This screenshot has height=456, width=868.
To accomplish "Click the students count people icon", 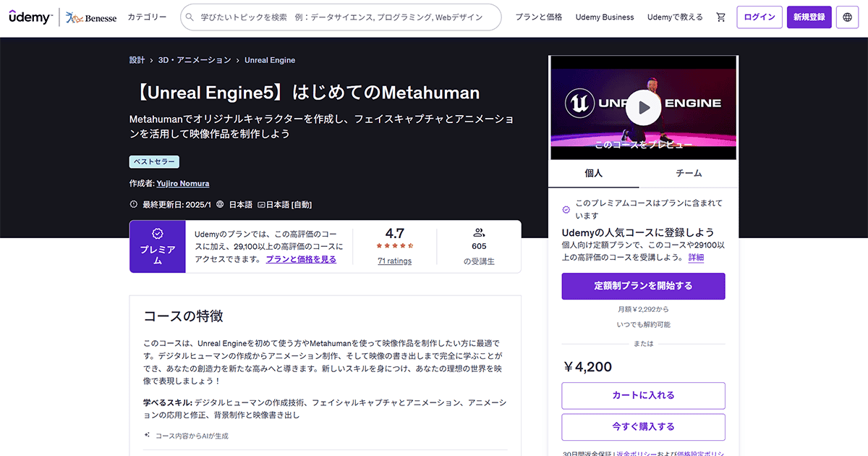I will coord(479,232).
